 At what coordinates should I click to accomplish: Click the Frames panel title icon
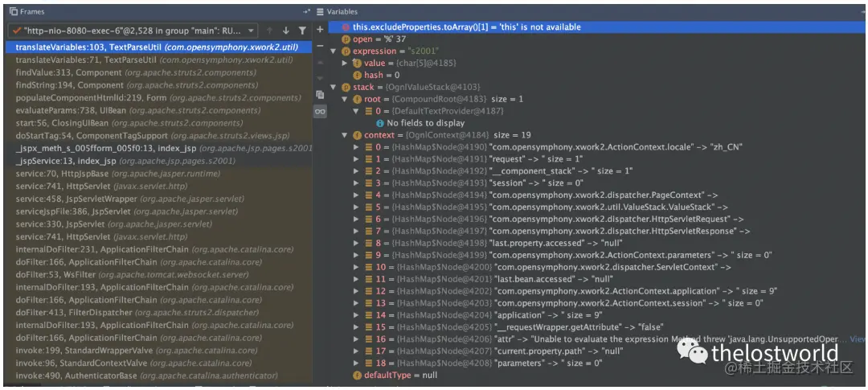click(x=14, y=11)
